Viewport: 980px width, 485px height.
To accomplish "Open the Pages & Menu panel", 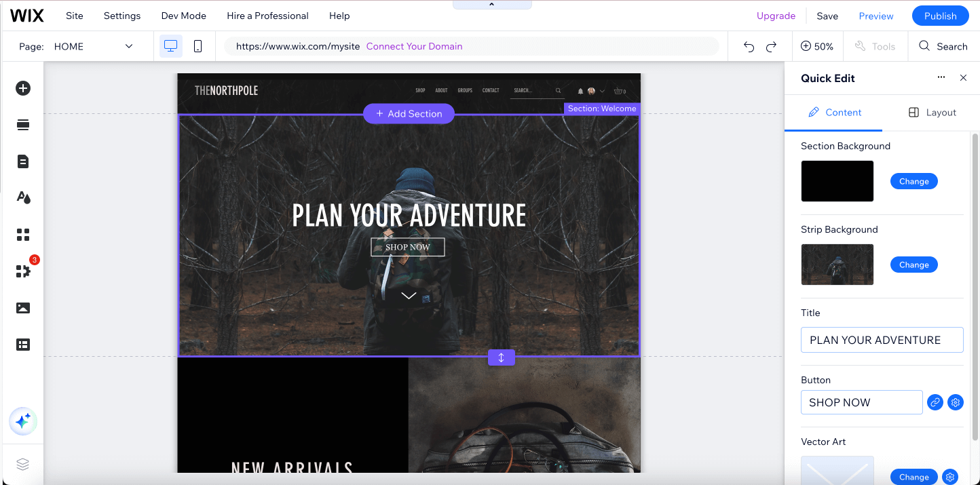I will tap(23, 161).
